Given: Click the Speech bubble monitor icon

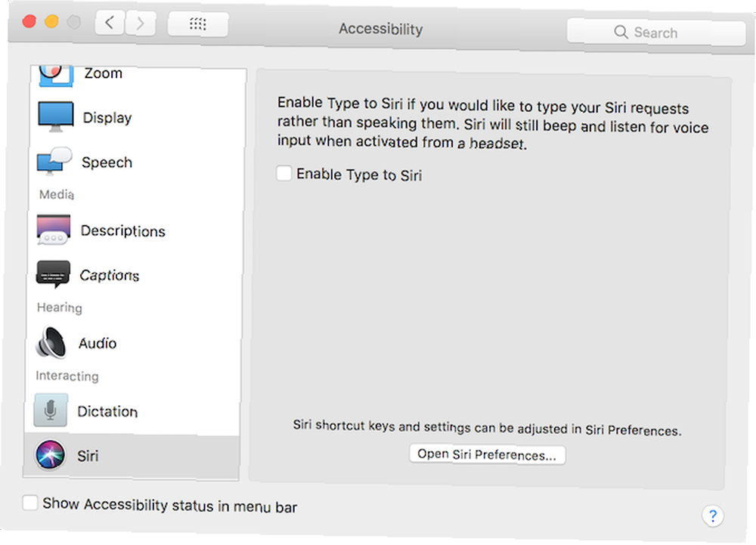Looking at the screenshot, I should [54, 162].
